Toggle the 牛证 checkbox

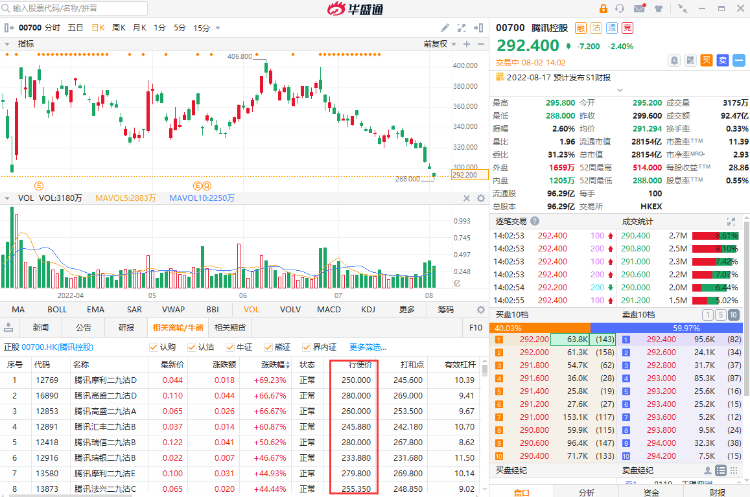tap(230, 347)
